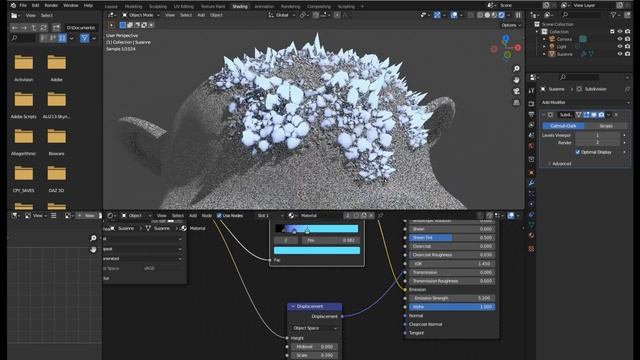Screen dimensions: 640x360
Task: Open the Object Mode dropdown
Action: (x=141, y=15)
